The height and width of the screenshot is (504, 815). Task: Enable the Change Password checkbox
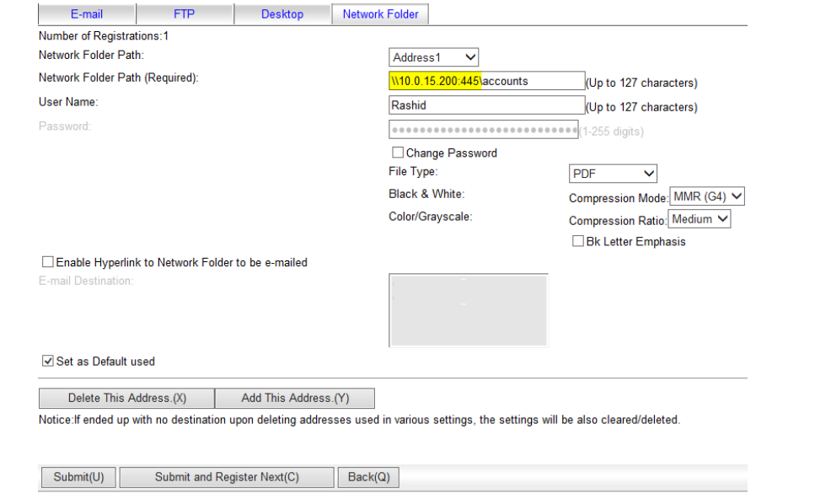397,152
